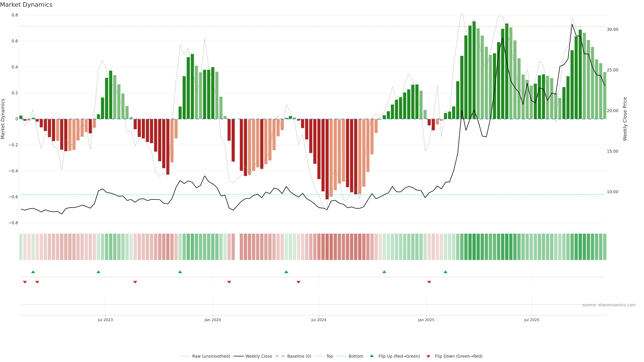This screenshot has height=362, width=644.
Task: Toggle the Top legend entry
Action: (x=330, y=356)
